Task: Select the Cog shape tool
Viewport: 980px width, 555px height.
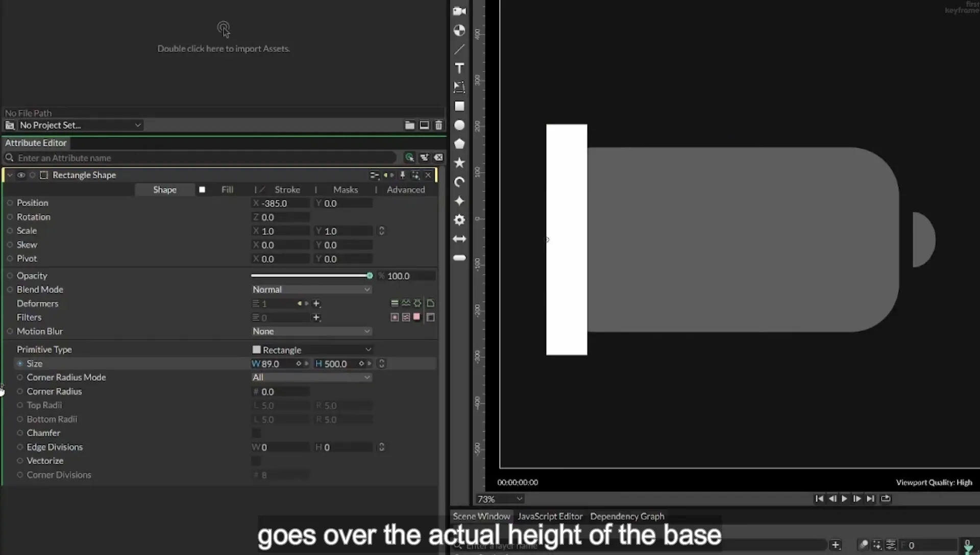Action: point(459,220)
